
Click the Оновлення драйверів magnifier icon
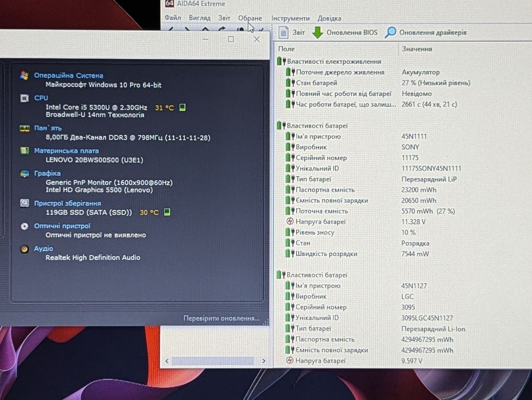click(x=390, y=32)
